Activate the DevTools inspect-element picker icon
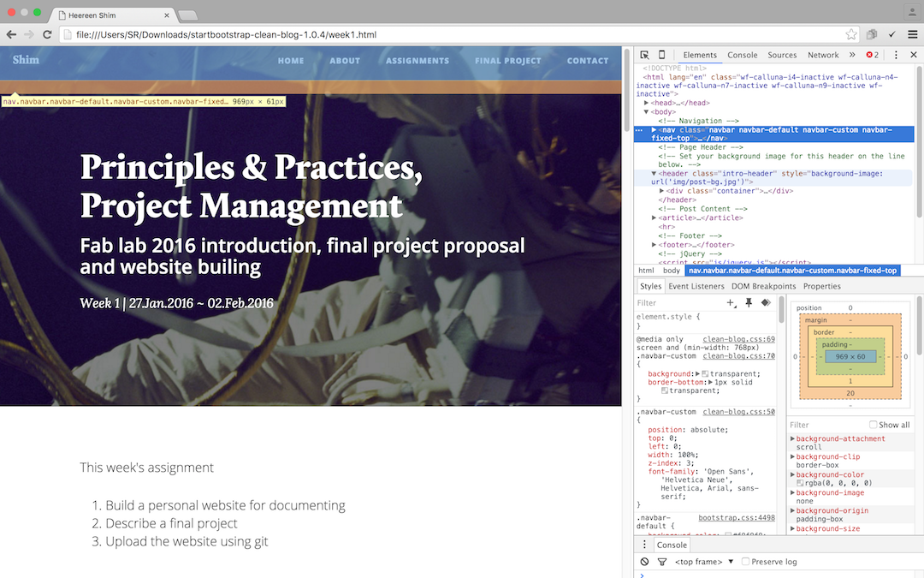Screen dimensions: 924x578 pyautogui.click(x=644, y=55)
